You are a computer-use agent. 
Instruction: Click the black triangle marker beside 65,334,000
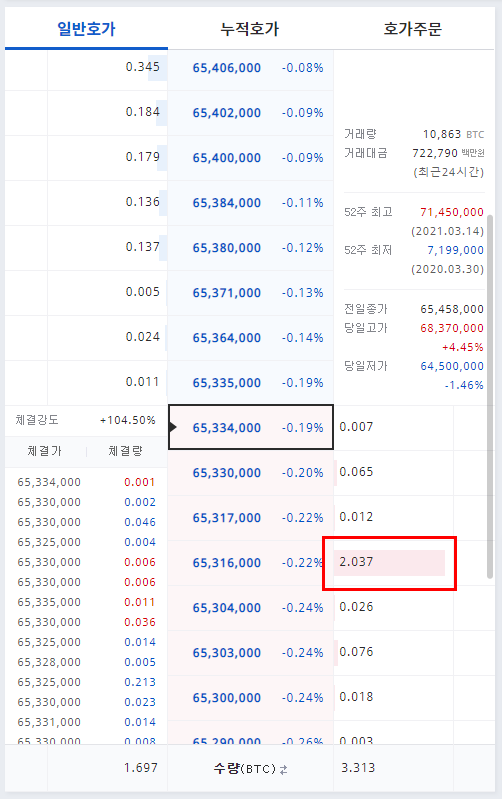(x=173, y=427)
